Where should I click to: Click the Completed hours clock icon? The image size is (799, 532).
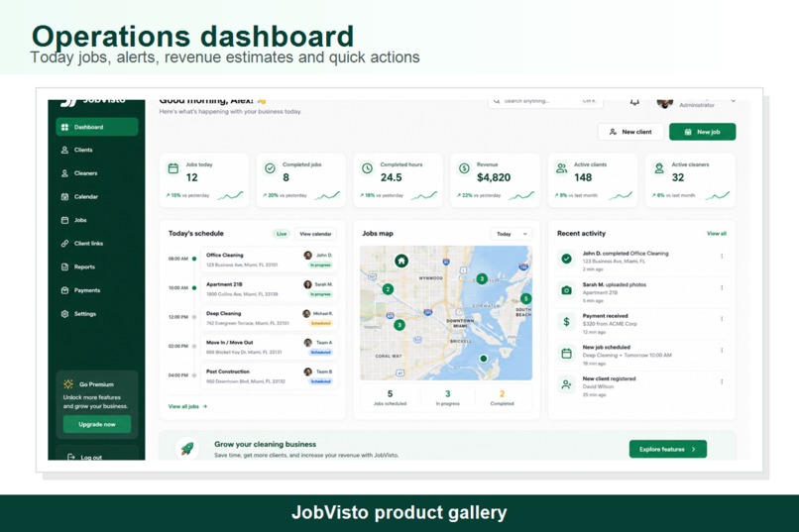coord(368,168)
